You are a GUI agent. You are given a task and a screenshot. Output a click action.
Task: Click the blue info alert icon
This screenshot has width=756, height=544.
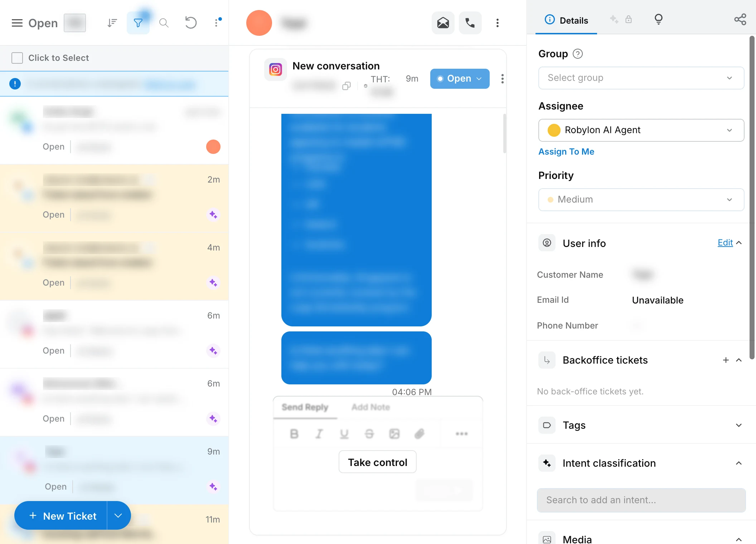(15, 84)
